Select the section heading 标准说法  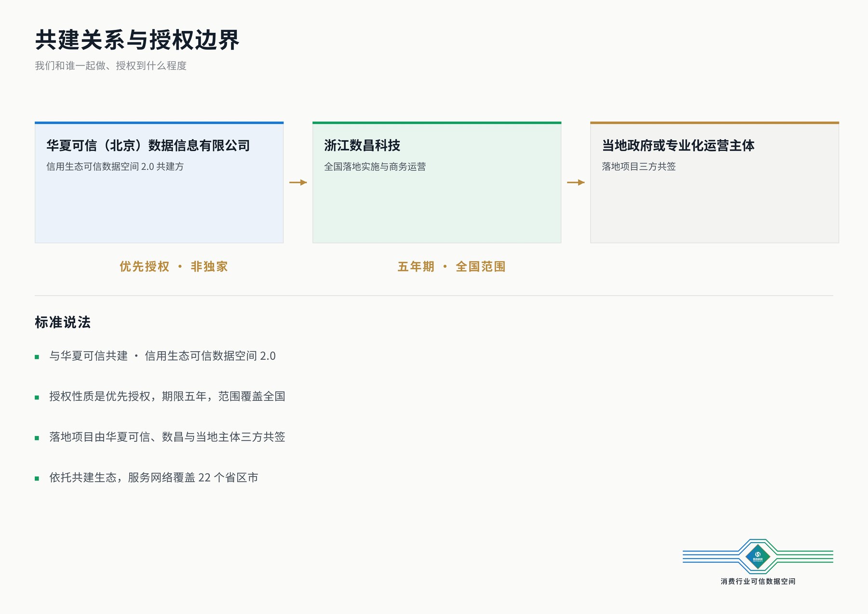point(63,322)
